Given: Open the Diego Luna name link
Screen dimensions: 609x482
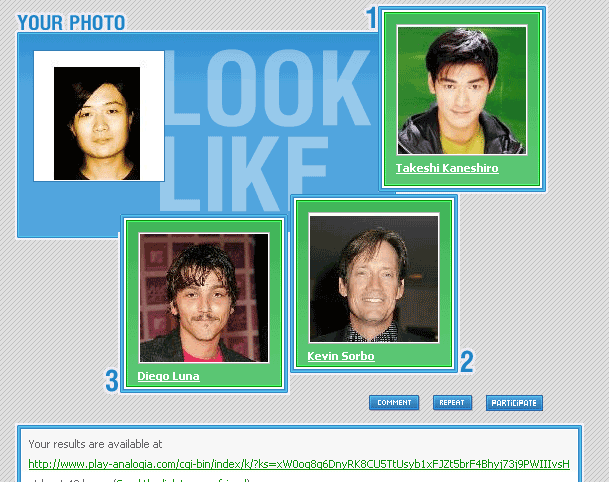Looking at the screenshot, I should pos(169,376).
